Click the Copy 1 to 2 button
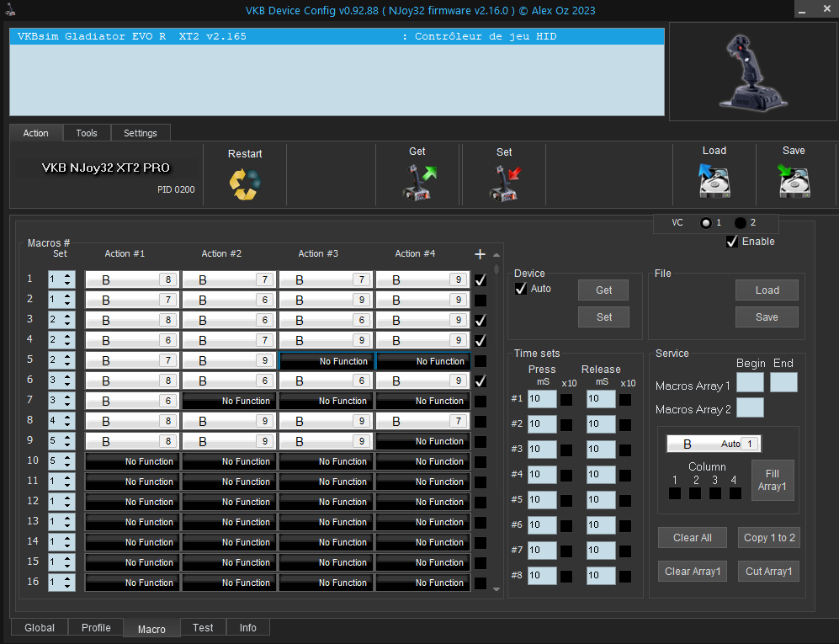This screenshot has height=644, width=839. point(769,537)
